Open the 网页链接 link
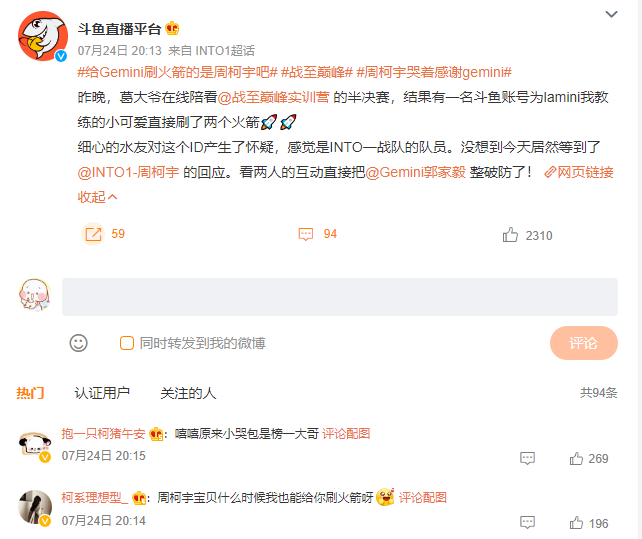The width and height of the screenshot is (642, 539). (579, 172)
